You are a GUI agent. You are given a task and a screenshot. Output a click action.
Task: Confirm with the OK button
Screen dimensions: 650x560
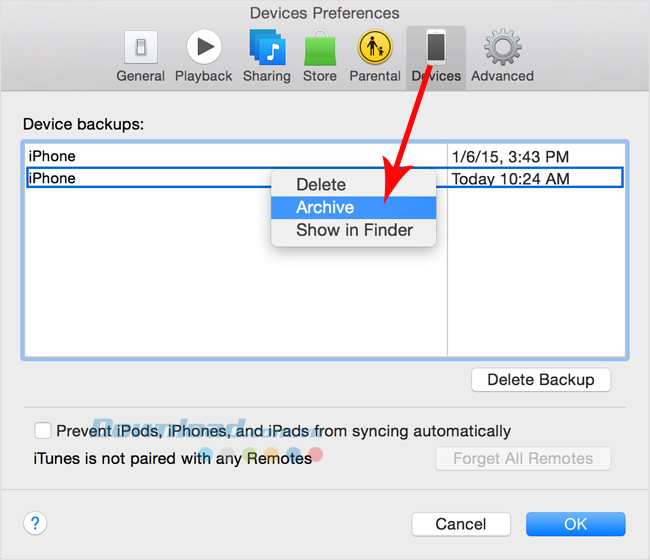[x=575, y=524]
